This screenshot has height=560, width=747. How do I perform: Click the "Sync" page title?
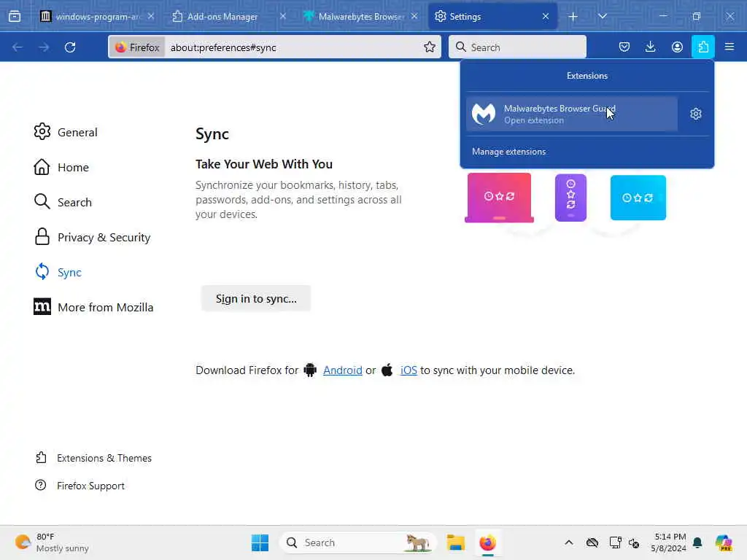pos(212,134)
